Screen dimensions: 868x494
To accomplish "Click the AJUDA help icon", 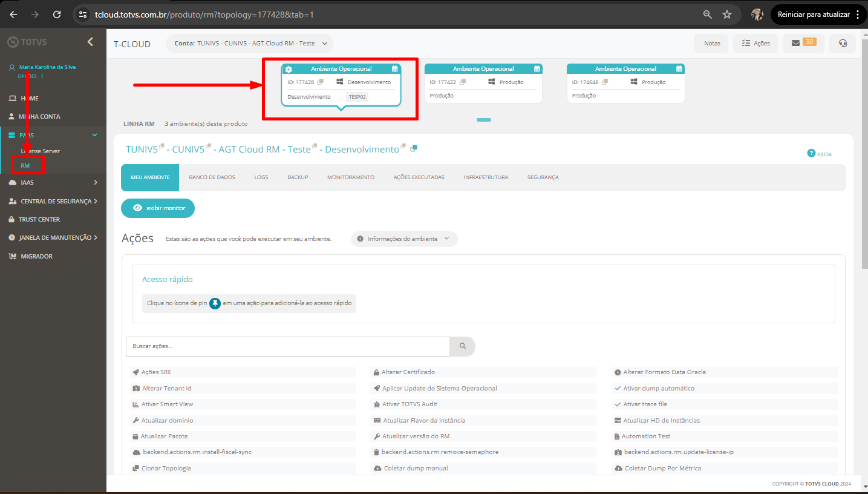I will coord(812,153).
